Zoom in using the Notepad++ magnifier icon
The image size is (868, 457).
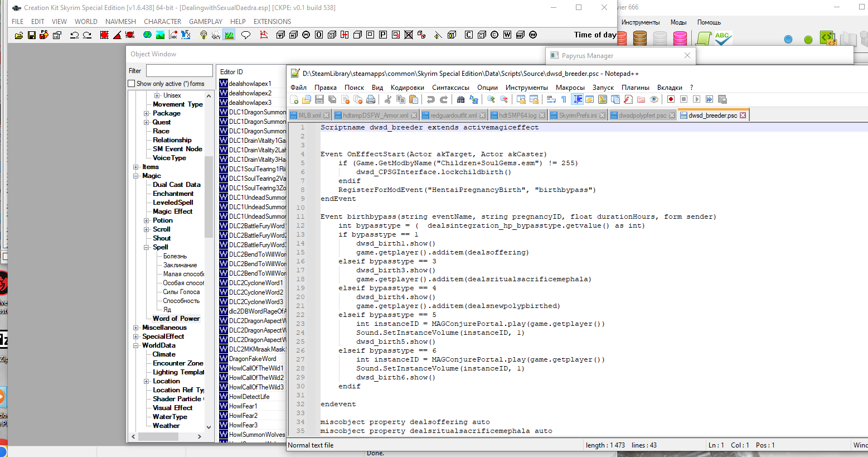[x=491, y=99]
